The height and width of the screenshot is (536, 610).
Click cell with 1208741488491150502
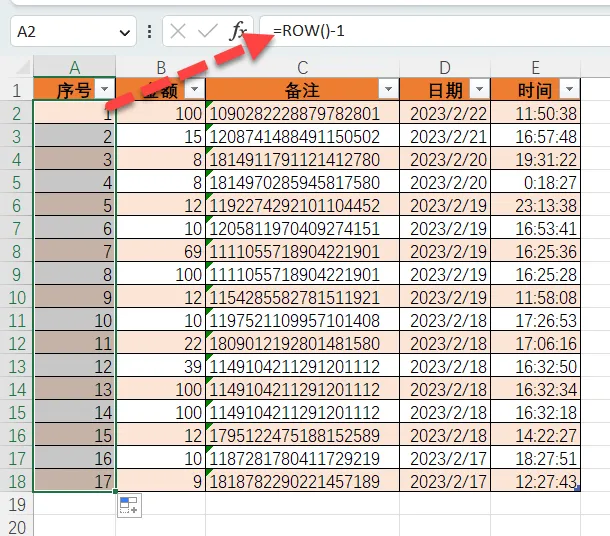click(x=303, y=136)
